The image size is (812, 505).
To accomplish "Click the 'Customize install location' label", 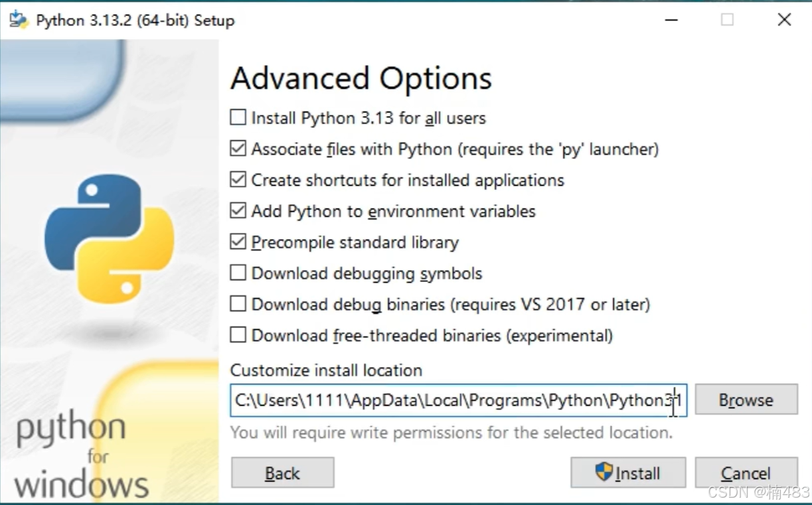I will 326,370.
